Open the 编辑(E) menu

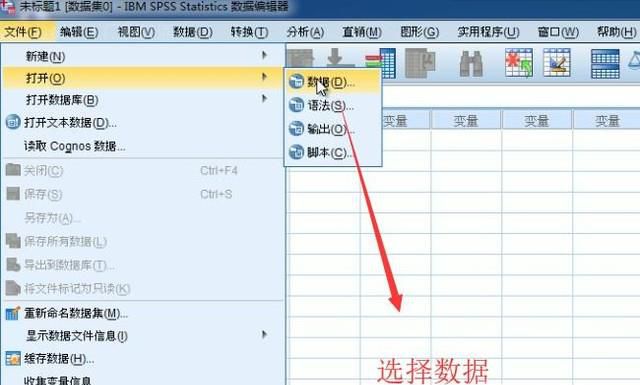[79, 32]
